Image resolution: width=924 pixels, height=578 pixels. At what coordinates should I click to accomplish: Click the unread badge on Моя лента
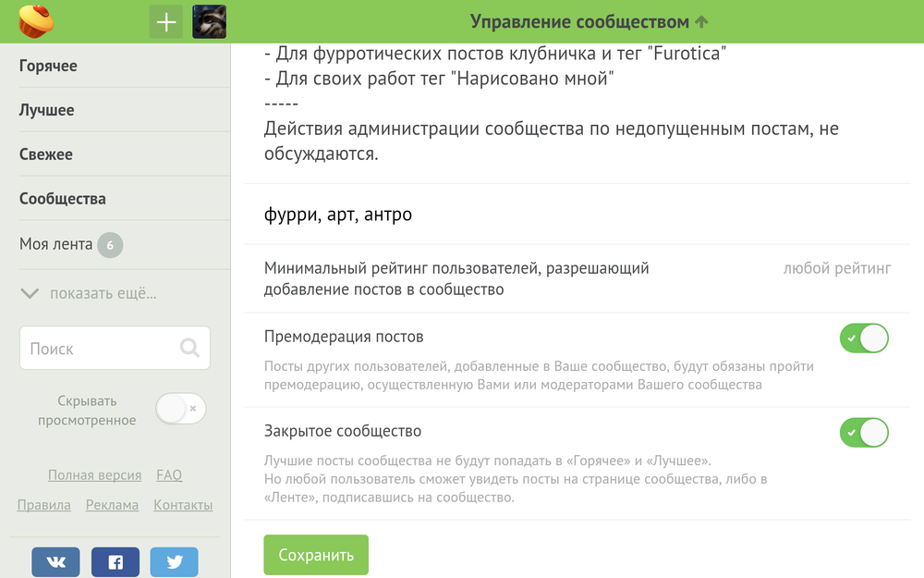tap(110, 245)
